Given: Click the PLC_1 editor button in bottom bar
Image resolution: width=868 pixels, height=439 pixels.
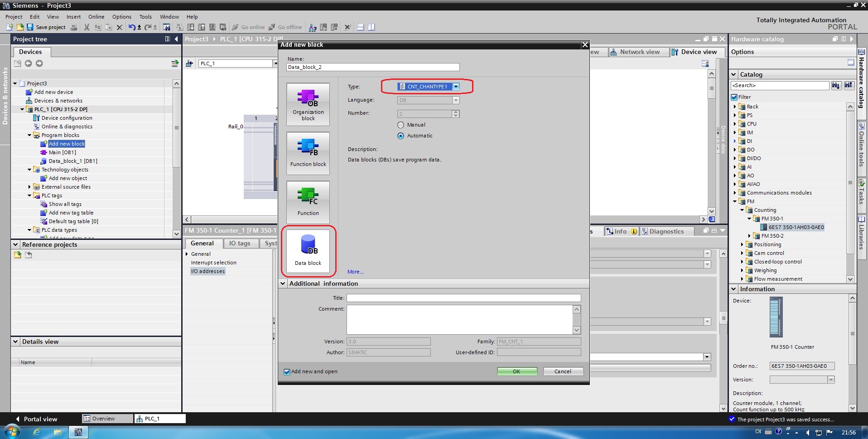Looking at the screenshot, I should [160, 419].
